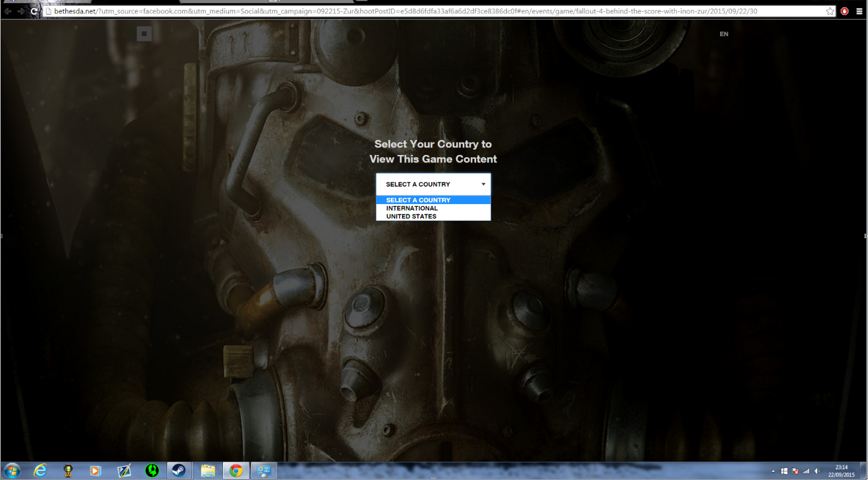Launch Internet Explorer from the taskbar
This screenshot has width=868, height=480.
[40, 471]
